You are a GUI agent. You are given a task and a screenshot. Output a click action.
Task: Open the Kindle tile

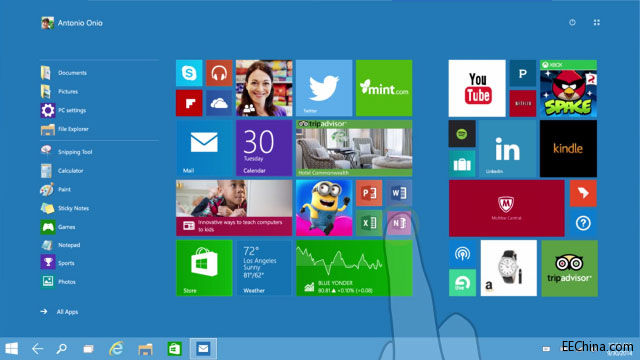pyautogui.click(x=569, y=149)
